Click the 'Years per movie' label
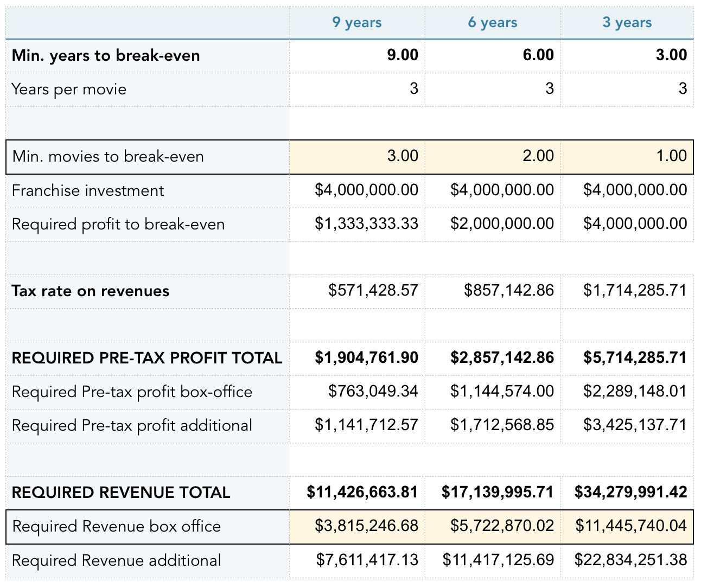 click(x=69, y=89)
